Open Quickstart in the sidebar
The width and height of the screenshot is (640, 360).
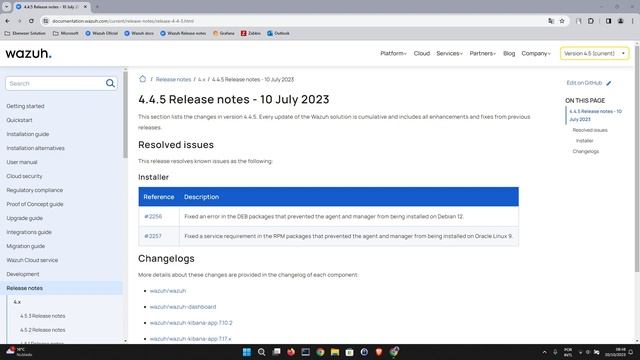19,120
